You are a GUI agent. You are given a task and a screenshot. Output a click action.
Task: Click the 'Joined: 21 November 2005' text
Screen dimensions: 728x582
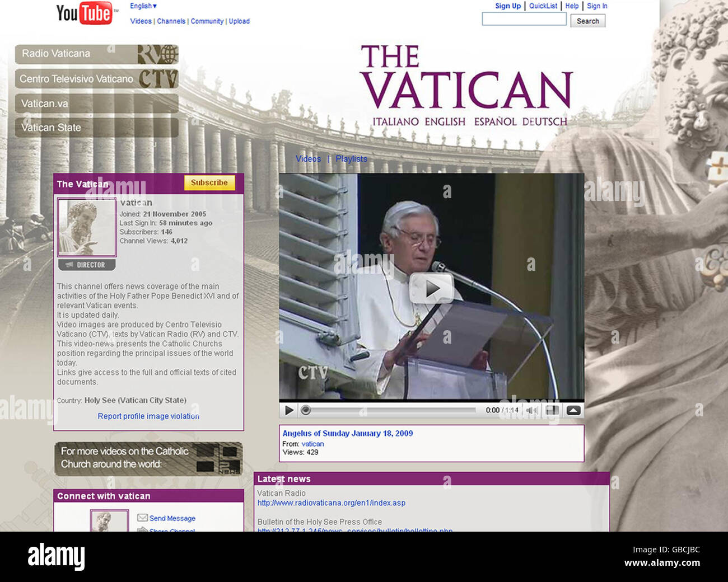click(163, 214)
